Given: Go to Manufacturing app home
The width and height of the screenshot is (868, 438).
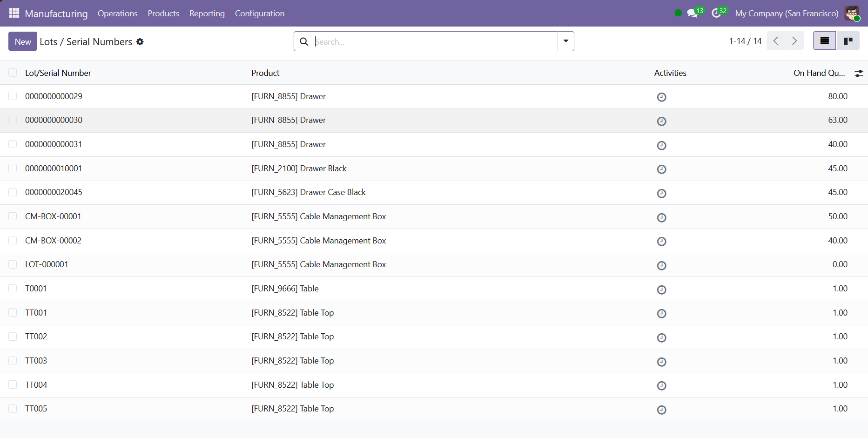Looking at the screenshot, I should [x=56, y=13].
